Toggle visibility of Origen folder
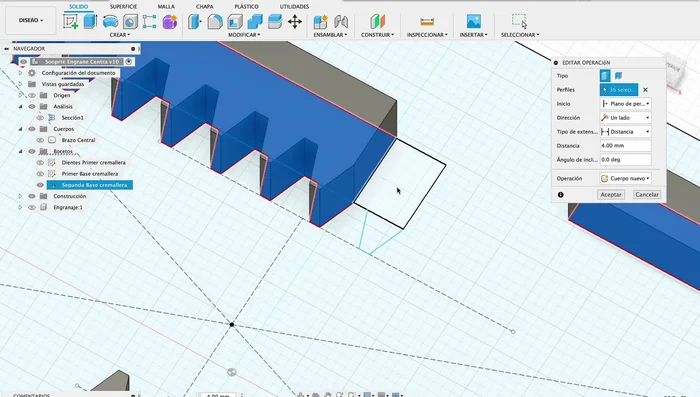 click(32, 95)
